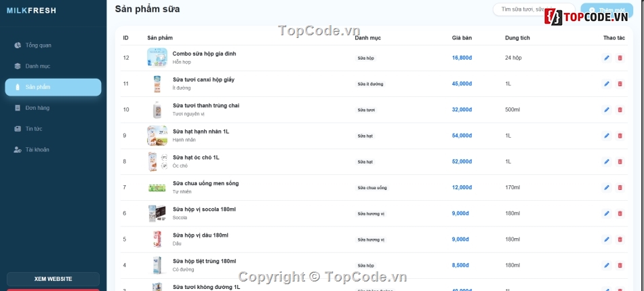The width and height of the screenshot is (644, 291).
Task: Click price 45,000đ
Action: 462,84
